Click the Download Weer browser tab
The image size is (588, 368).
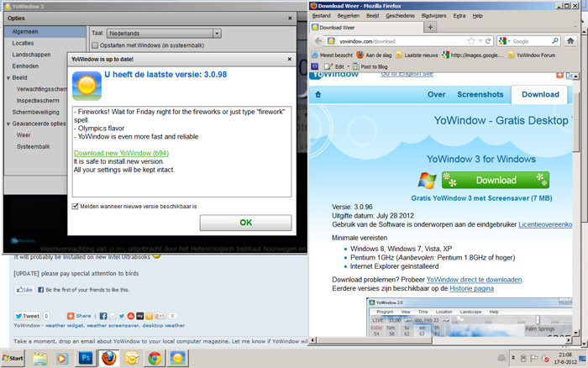tap(365, 28)
